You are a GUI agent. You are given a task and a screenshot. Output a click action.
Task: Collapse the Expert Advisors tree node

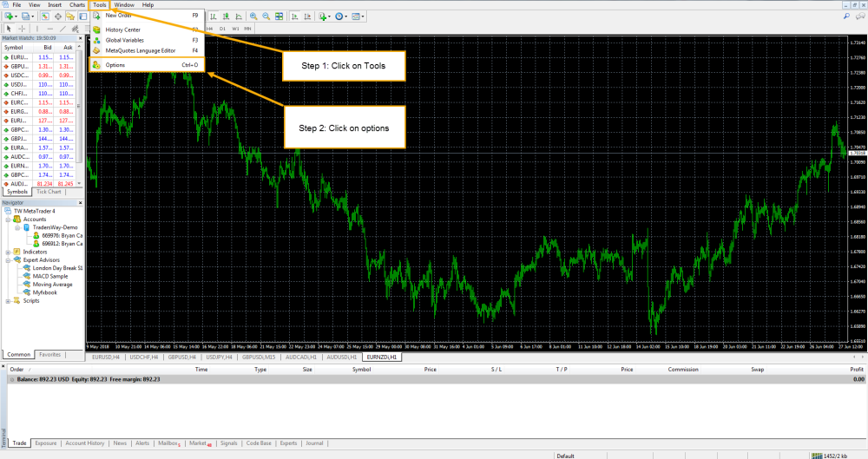point(9,260)
